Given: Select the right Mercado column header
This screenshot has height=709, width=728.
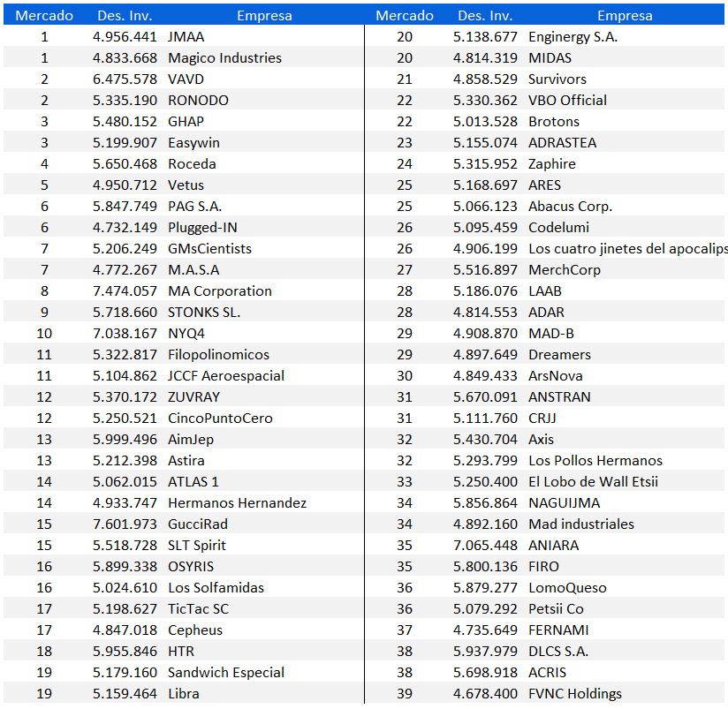Looking at the screenshot, I should [x=405, y=16].
